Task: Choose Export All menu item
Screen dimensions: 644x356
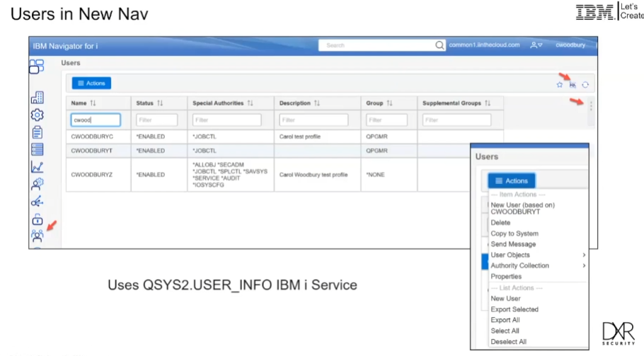Action: coord(505,320)
